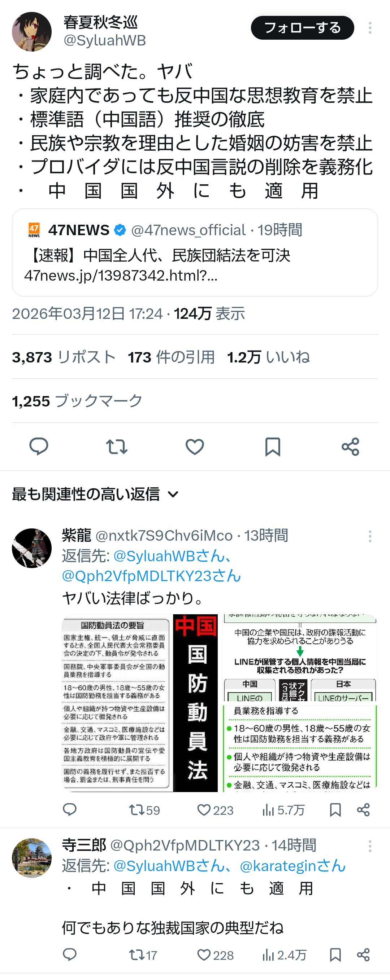Open more options on 紫龍's reply
This screenshot has height=980, width=390.
point(370,536)
